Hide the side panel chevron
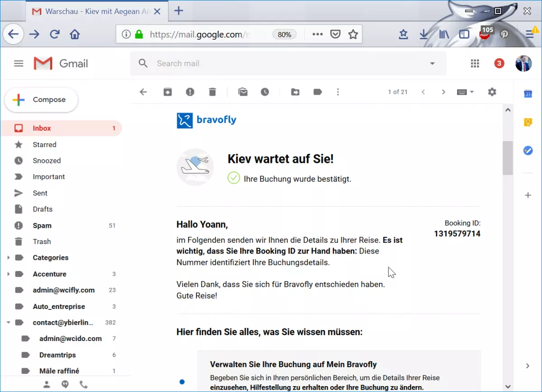This screenshot has width=542, height=392. 528,366
